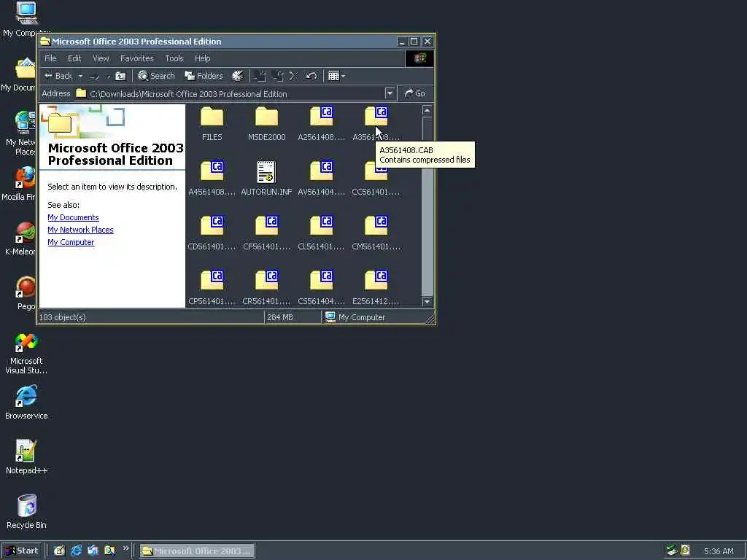The image size is (747, 560).
Task: Toggle the Folders pane button
Action: [204, 76]
